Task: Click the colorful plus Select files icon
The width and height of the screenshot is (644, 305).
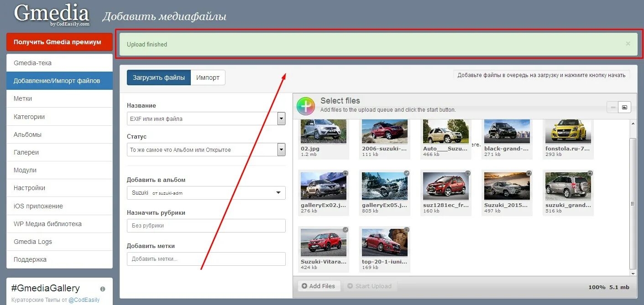Action: pyautogui.click(x=306, y=106)
